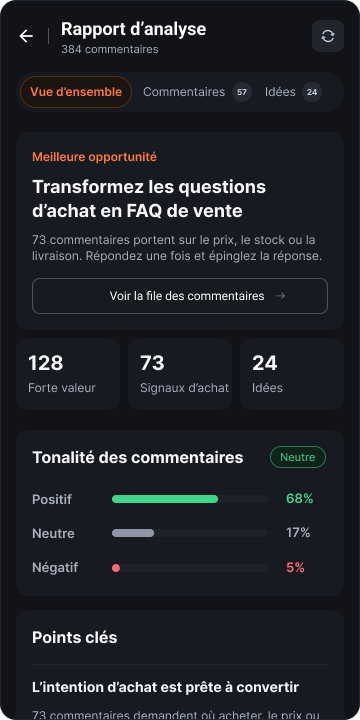Image resolution: width=360 pixels, height=720 pixels.
Task: Select the 24 badge on Idées tab
Action: (312, 92)
